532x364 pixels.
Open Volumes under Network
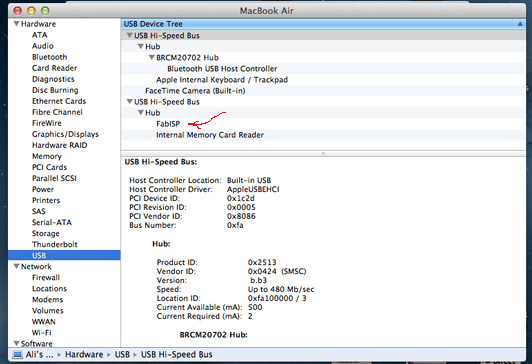click(48, 310)
